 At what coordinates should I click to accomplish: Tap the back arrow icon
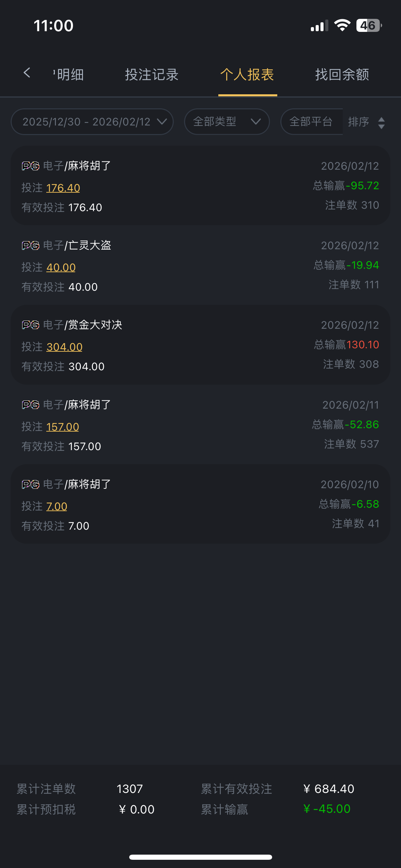[x=27, y=73]
